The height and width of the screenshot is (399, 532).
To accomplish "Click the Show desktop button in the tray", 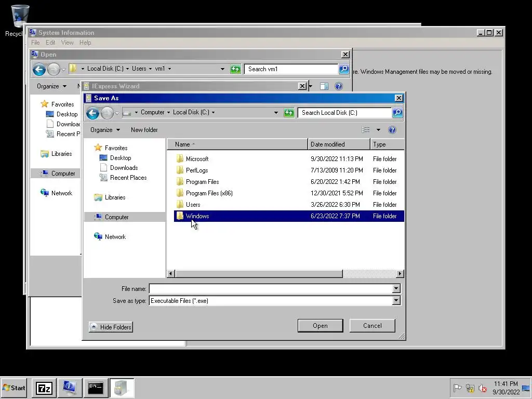I will (x=526, y=388).
